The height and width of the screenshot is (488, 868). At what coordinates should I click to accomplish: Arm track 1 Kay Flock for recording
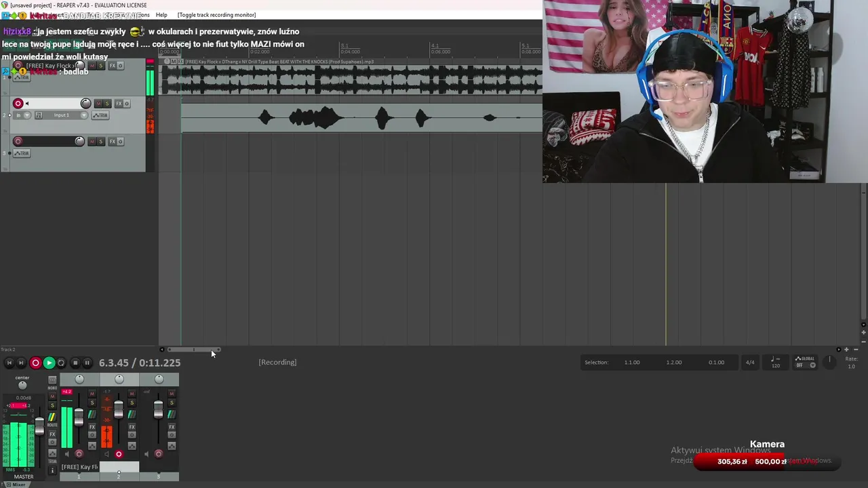point(18,65)
